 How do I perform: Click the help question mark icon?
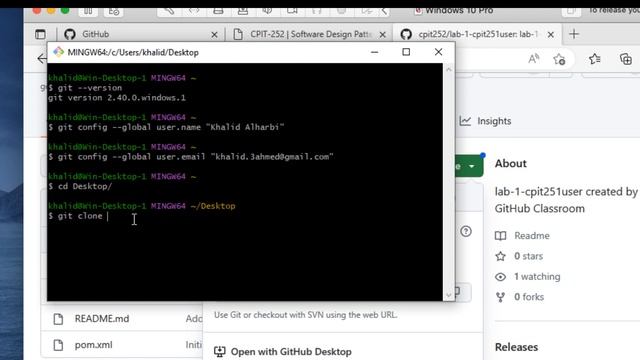[x=466, y=231]
